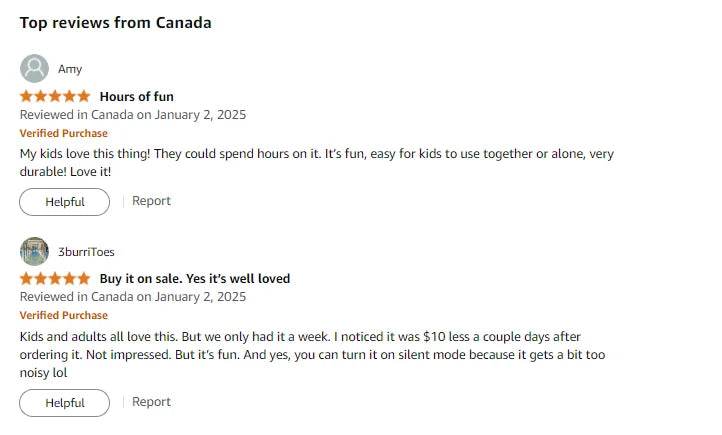Open the "Hours of fun" review title

tap(137, 97)
